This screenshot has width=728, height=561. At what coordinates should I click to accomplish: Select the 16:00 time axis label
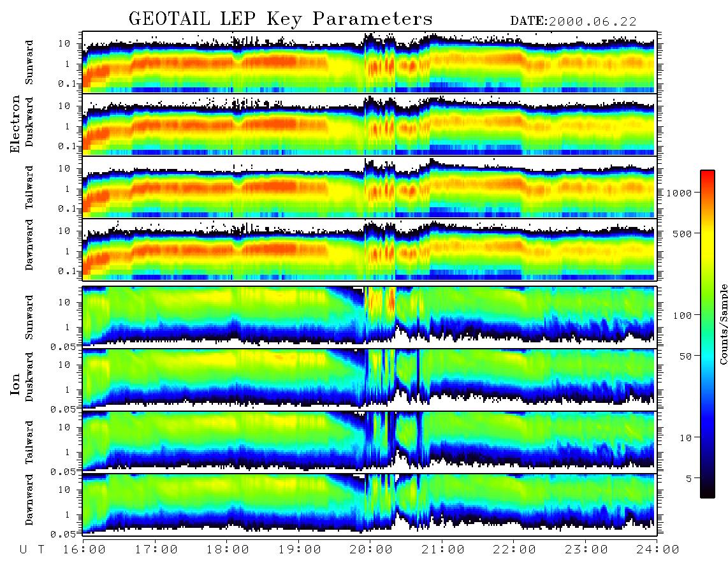point(84,550)
